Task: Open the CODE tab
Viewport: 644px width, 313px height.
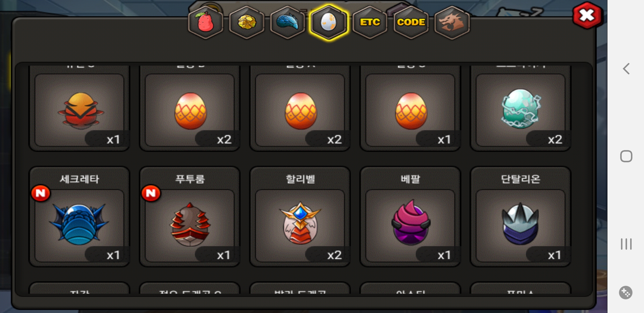Action: pyautogui.click(x=411, y=22)
